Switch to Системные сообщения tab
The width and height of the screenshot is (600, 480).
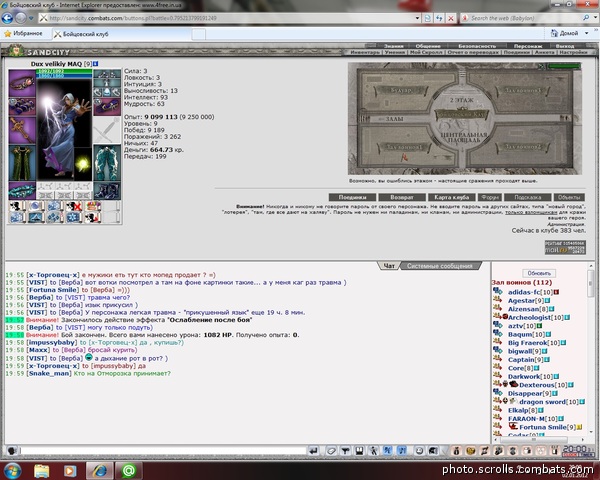click(440, 266)
